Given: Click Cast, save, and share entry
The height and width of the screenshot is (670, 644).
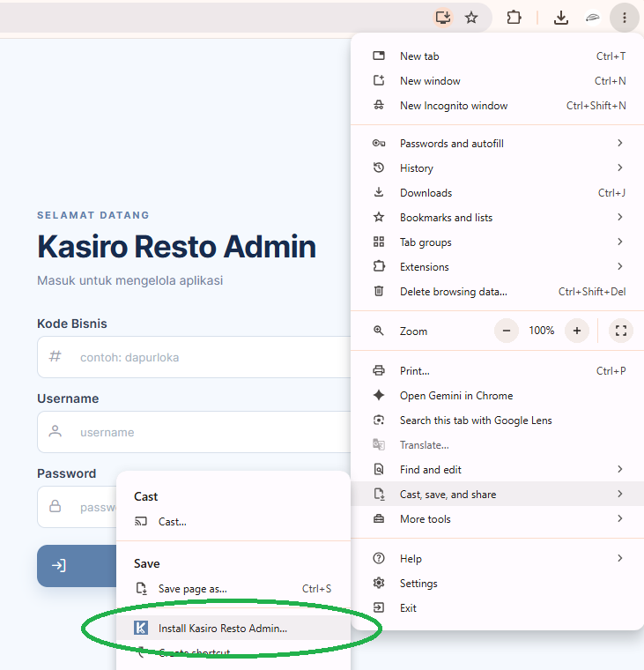Looking at the screenshot, I should pyautogui.click(x=498, y=495).
